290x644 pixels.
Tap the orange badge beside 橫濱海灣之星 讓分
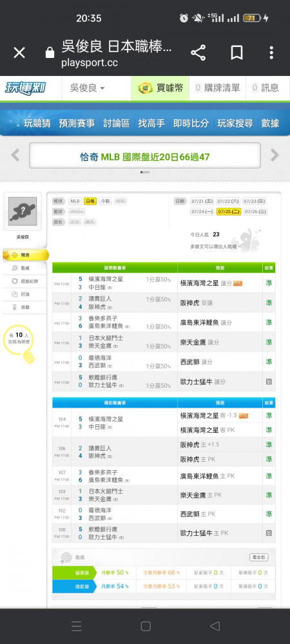point(237,283)
